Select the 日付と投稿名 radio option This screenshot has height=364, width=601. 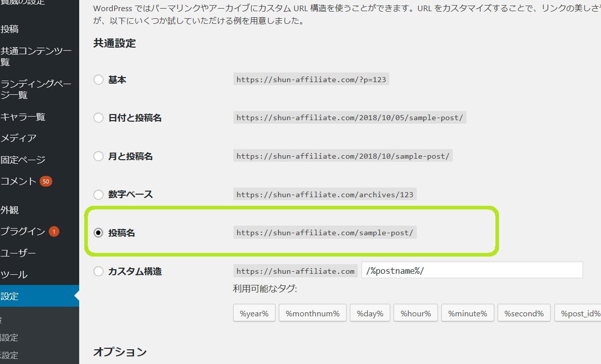(98, 118)
